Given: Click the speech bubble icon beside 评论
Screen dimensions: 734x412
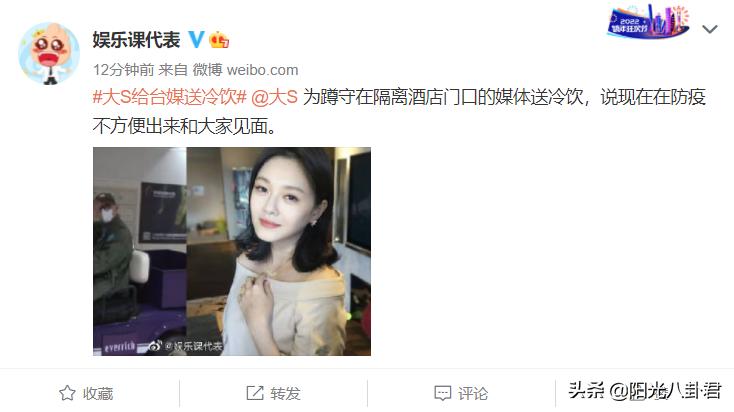Looking at the screenshot, I should tap(442, 393).
